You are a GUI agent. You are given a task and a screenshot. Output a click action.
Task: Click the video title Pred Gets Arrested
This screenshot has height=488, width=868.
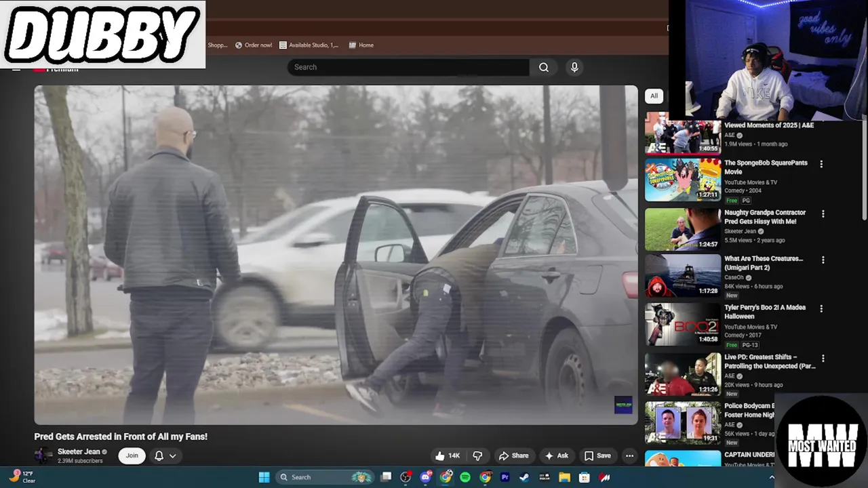[x=121, y=436]
